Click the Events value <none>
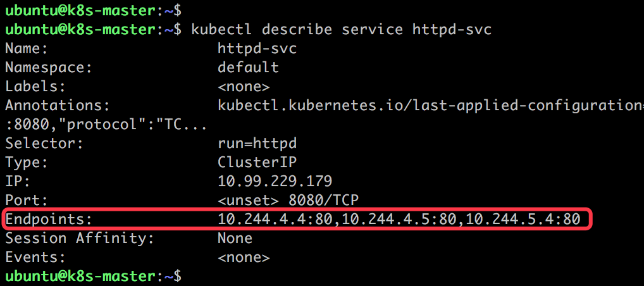The height and width of the screenshot is (286, 644). click(244, 258)
